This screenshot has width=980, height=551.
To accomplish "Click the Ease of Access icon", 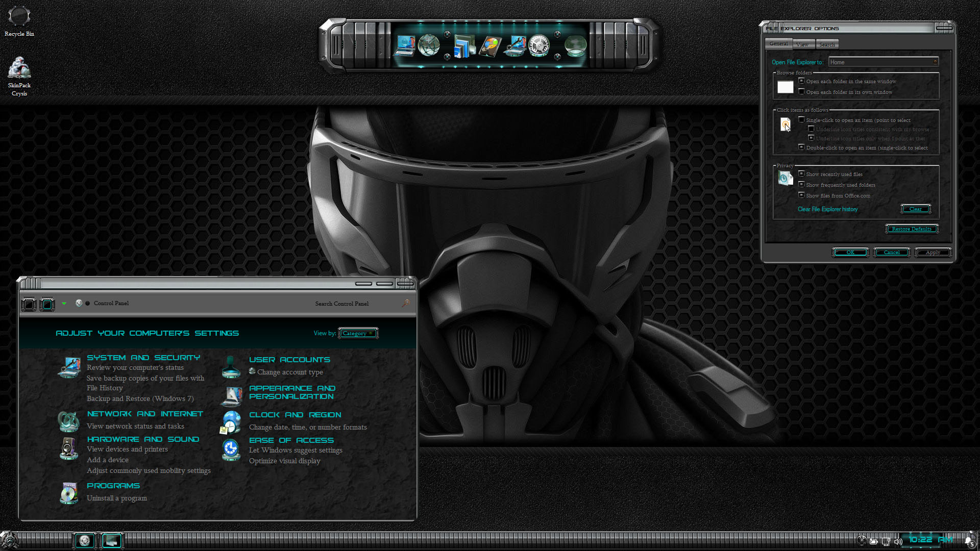I will 231,449.
